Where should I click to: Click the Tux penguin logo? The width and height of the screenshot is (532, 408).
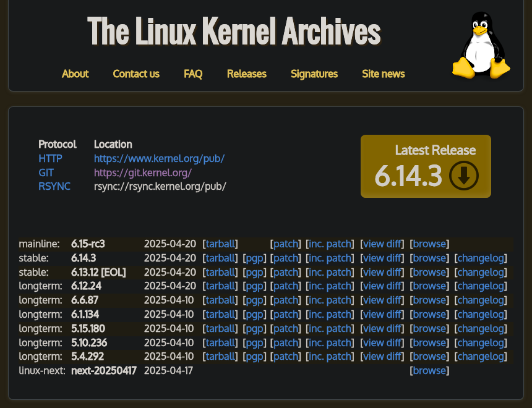coord(481,45)
